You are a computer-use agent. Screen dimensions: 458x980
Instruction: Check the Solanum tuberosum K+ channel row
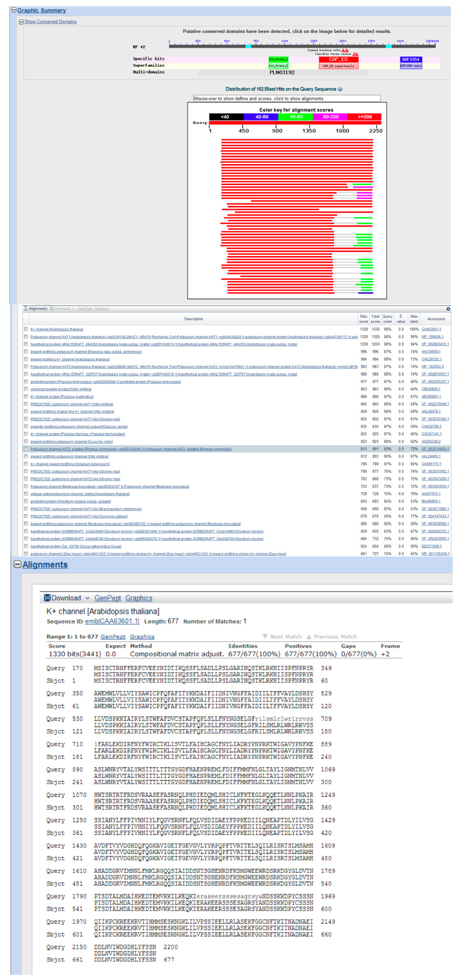coord(26,464)
